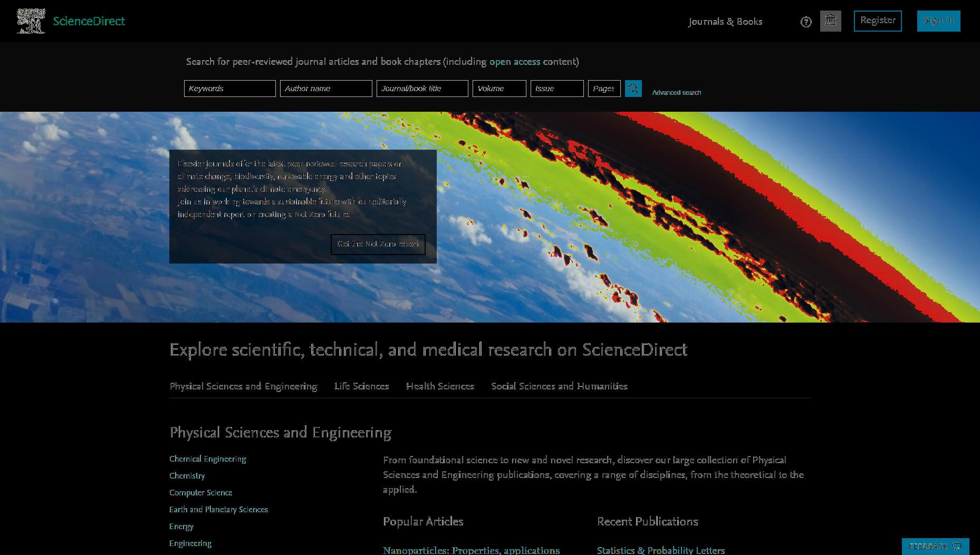Select the Health Sciences tab
The image size is (980, 555).
(440, 386)
